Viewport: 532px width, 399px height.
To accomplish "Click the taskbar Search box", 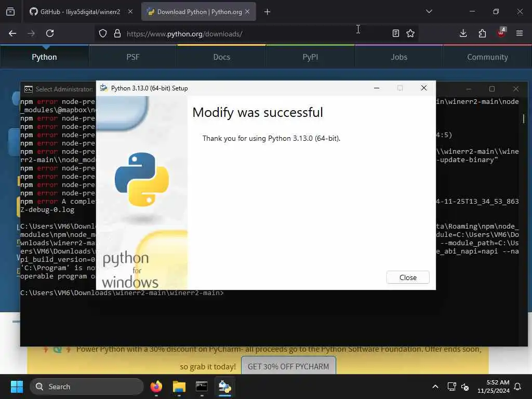I will (87, 387).
